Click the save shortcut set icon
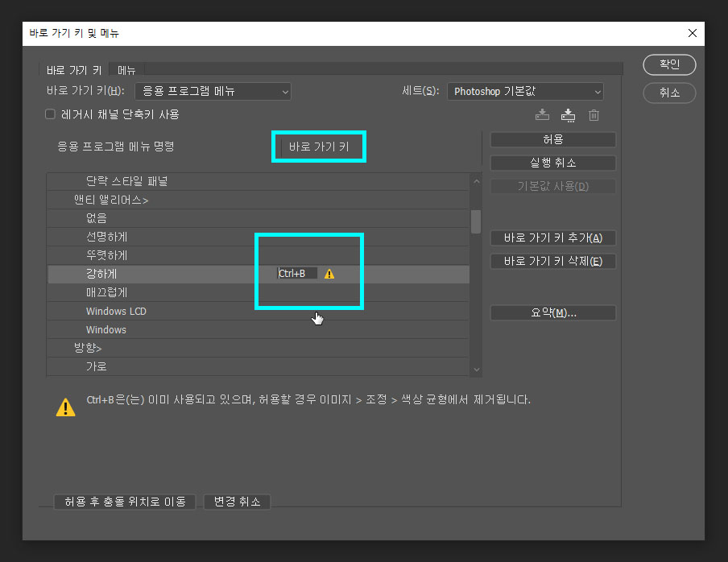 [x=542, y=114]
